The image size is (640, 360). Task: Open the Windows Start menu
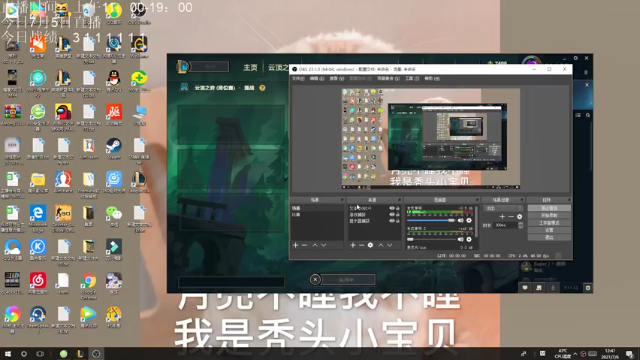[8, 354]
